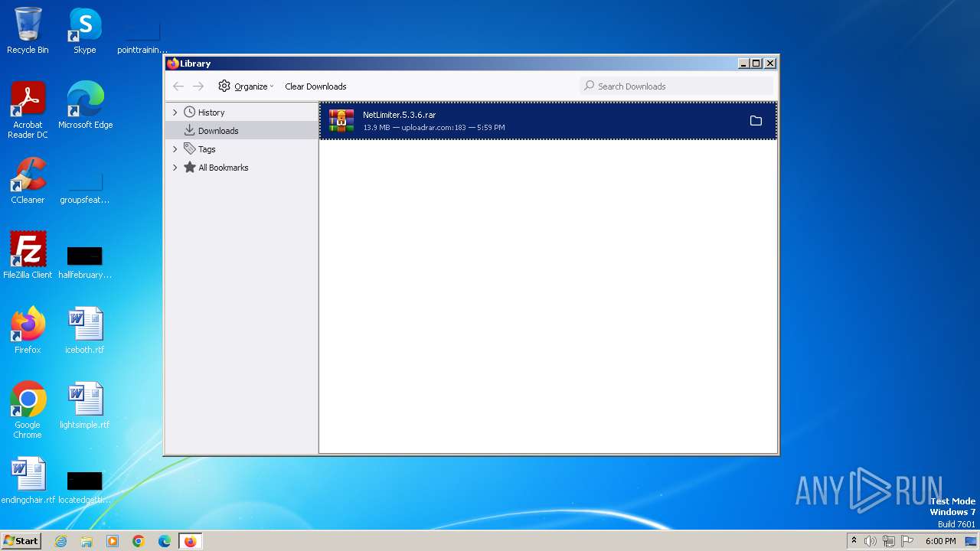
Task: Open Google Chrome desktop shortcut
Action: [x=28, y=409]
